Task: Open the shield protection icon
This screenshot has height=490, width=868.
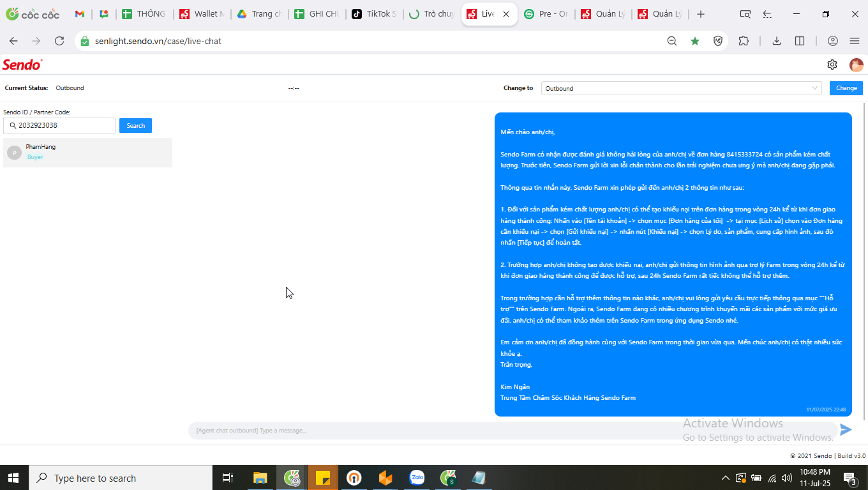Action: pos(718,41)
